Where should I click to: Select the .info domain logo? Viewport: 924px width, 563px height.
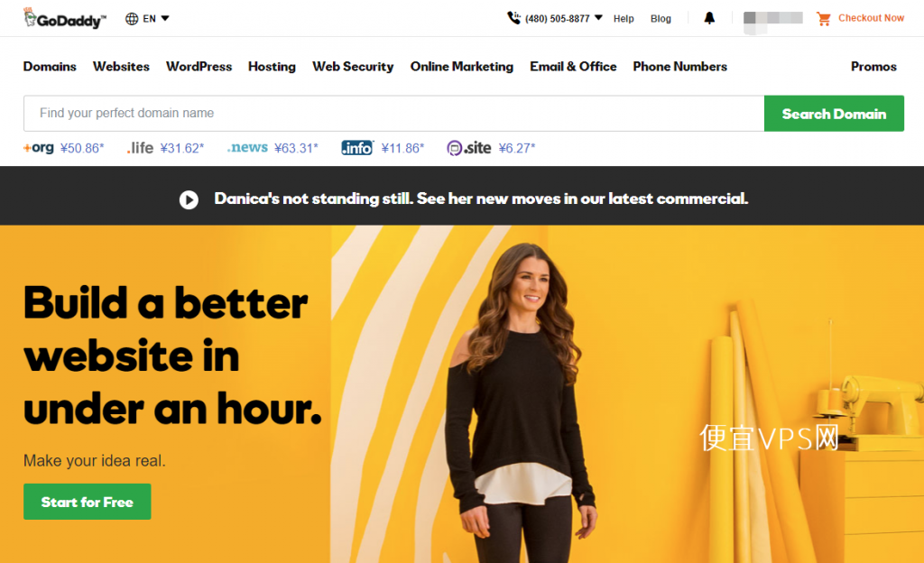[357, 148]
